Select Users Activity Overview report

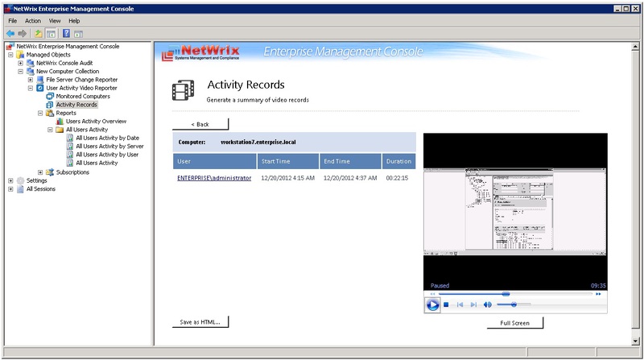(x=96, y=122)
